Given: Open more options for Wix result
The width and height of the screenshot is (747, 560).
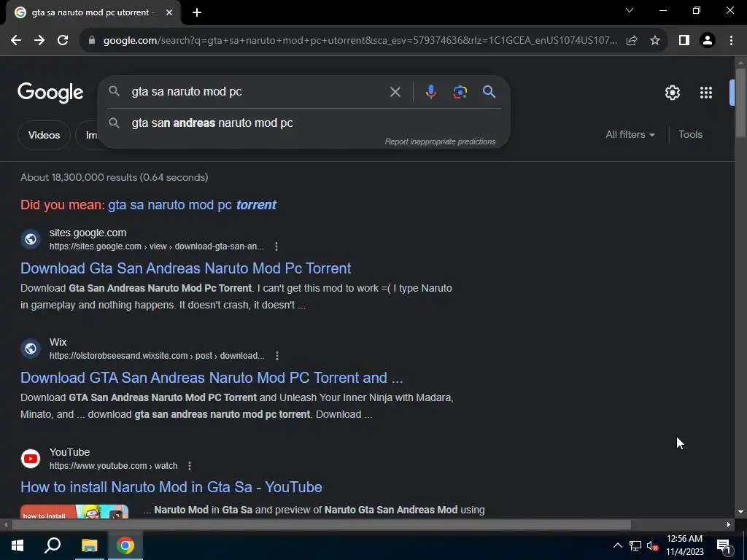Looking at the screenshot, I should click(x=277, y=356).
